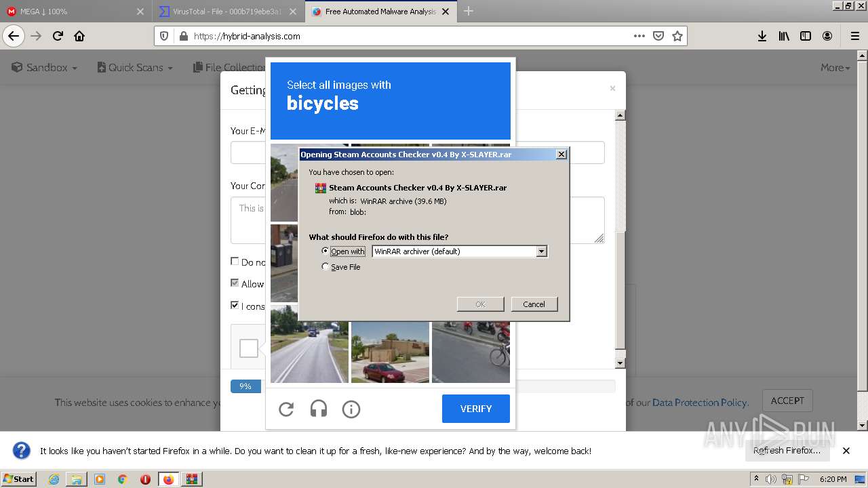Open Opera from the taskbar
The image size is (868, 488).
coord(145,479)
